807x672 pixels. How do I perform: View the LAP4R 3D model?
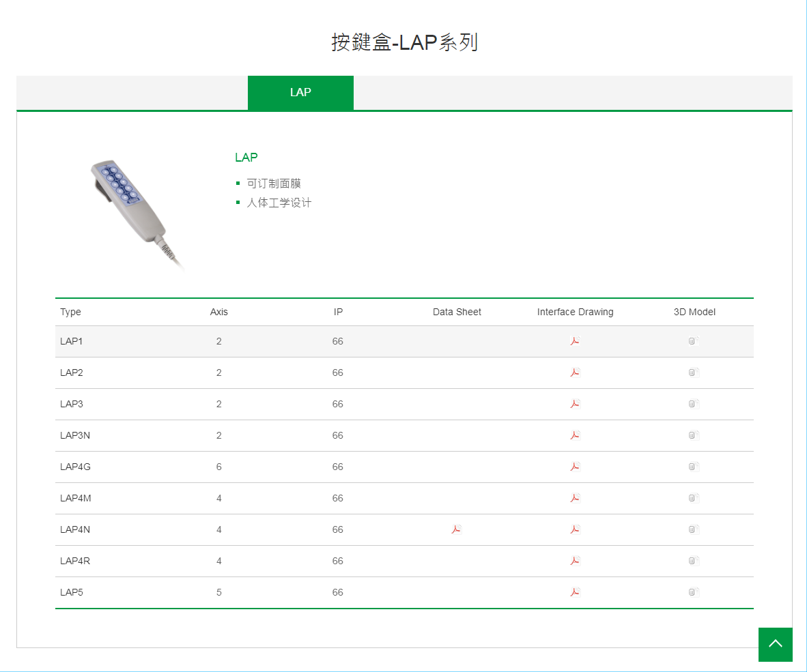pyautogui.click(x=693, y=560)
